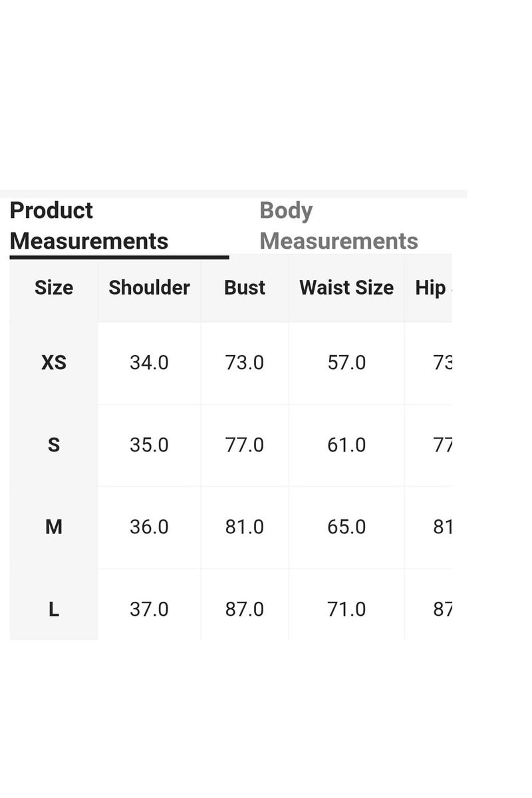The image size is (532, 798).
Task: Select the Bust column header
Action: [245, 288]
